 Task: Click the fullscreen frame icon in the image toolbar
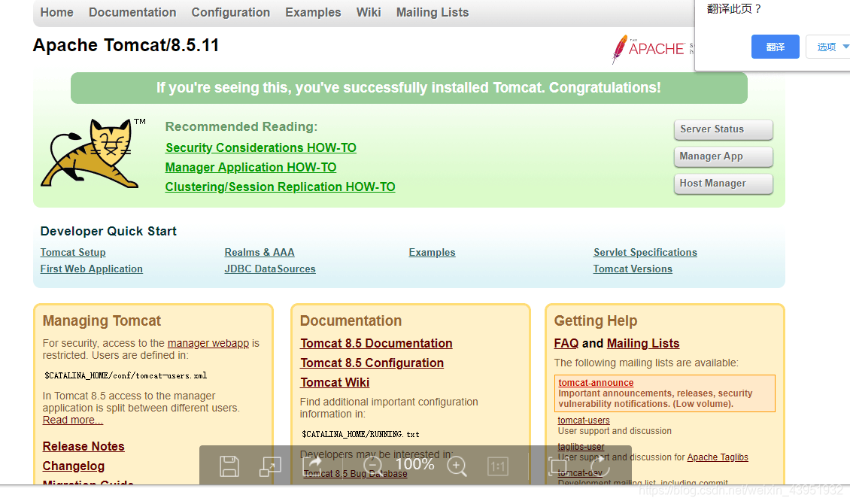point(558,466)
